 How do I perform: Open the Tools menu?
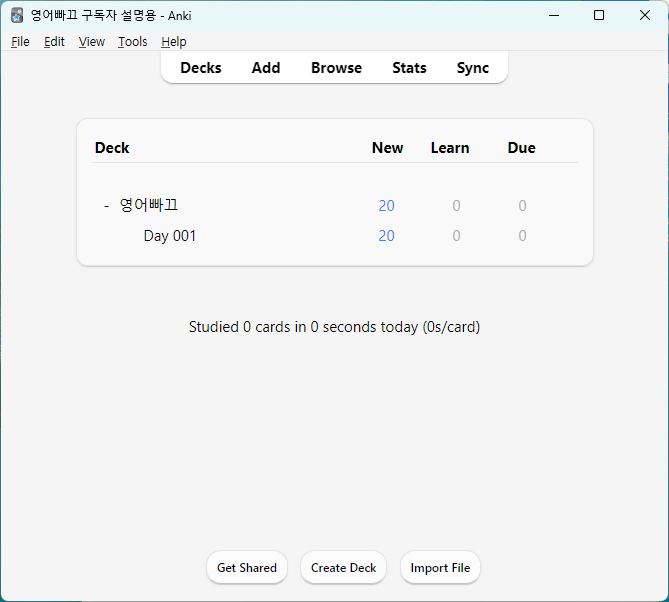(x=132, y=42)
